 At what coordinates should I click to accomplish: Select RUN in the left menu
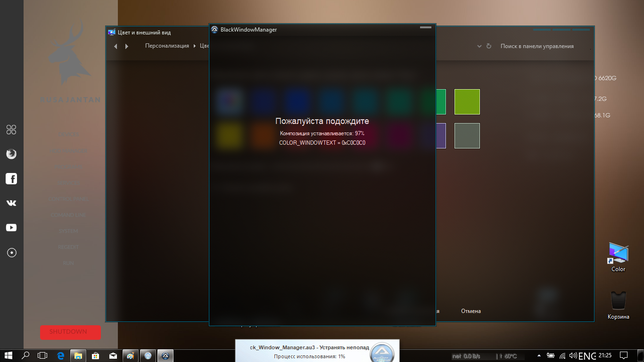[x=68, y=263]
